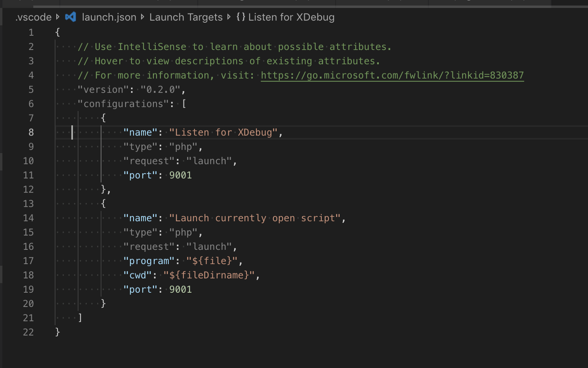The width and height of the screenshot is (588, 368).
Task: Expand the arrow after .vscode breadcrumb
Action: (x=58, y=17)
